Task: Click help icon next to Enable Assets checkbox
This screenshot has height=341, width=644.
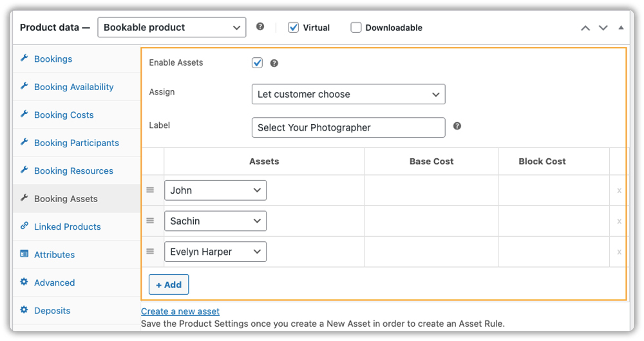Action: pos(274,63)
